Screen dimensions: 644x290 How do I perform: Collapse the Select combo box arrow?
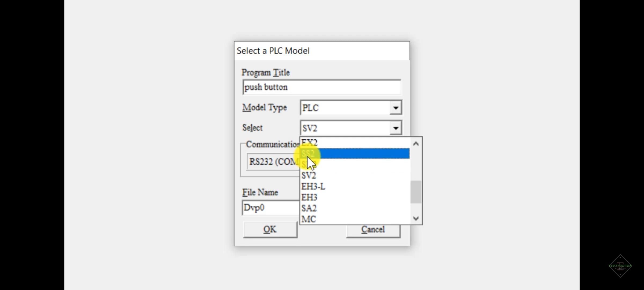coord(396,128)
